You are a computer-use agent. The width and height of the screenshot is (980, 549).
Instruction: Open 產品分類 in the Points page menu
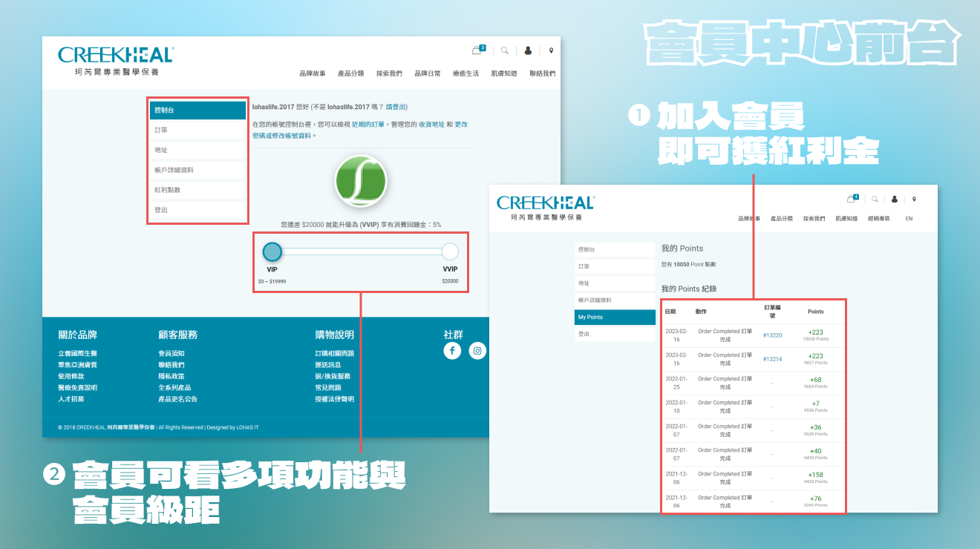(782, 219)
